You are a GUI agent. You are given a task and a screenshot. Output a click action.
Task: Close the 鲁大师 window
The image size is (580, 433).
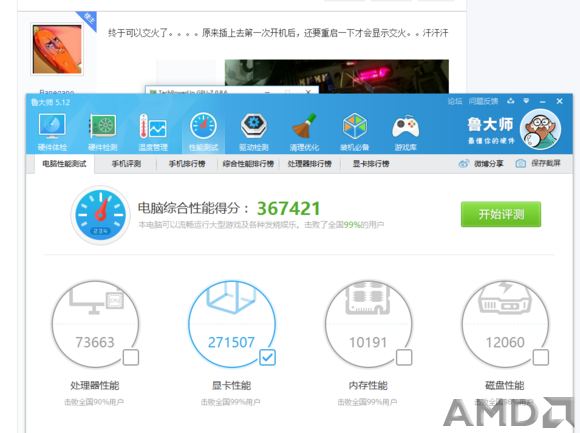pos(559,101)
